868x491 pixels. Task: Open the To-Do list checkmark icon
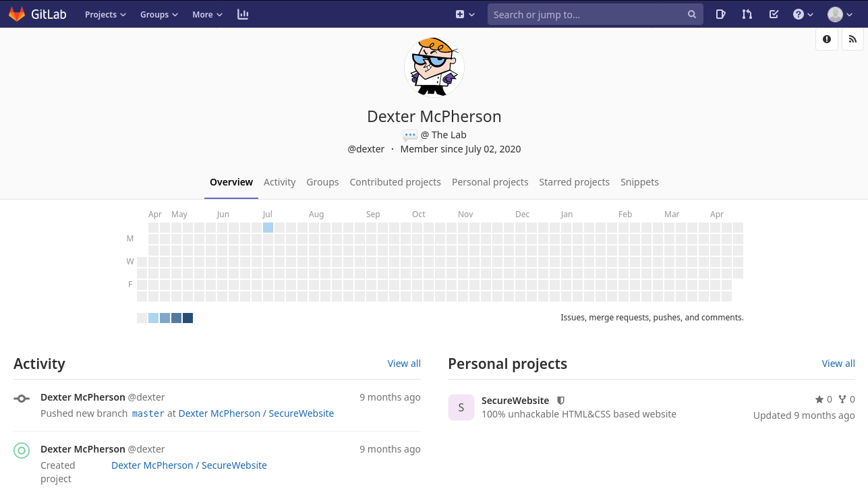[774, 14]
